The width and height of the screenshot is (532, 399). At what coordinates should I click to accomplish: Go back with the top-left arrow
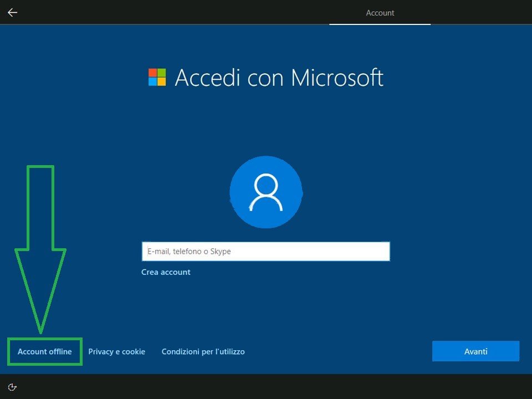[x=13, y=13]
